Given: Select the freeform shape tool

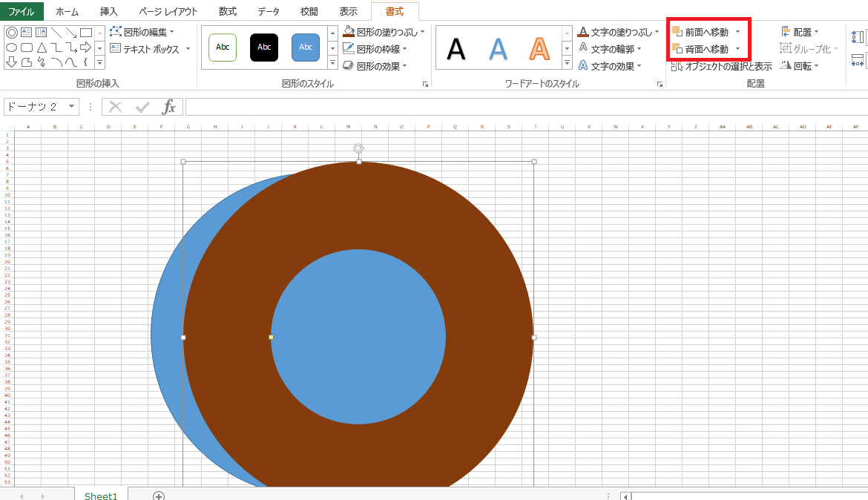Looking at the screenshot, I should (x=26, y=62).
